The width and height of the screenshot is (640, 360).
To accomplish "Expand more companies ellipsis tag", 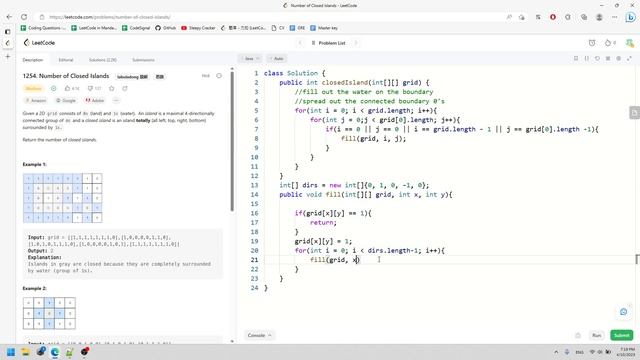I will pos(116,100).
